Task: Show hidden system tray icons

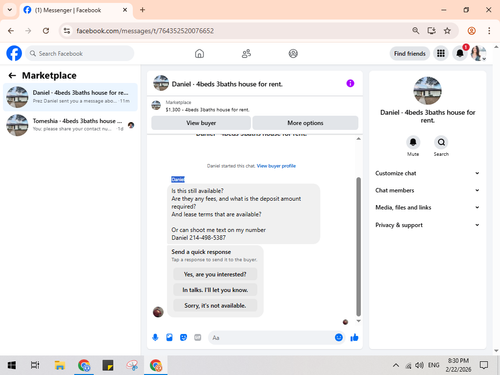Action: click(x=396, y=365)
